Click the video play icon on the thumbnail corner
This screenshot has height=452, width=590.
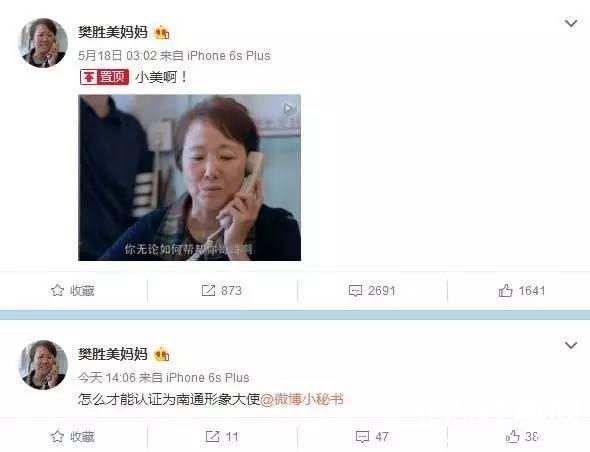289,109
